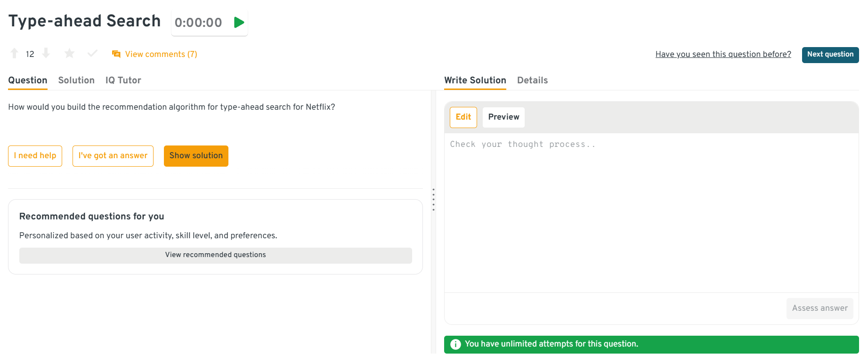Upvote the question with the up arrow

coord(14,54)
